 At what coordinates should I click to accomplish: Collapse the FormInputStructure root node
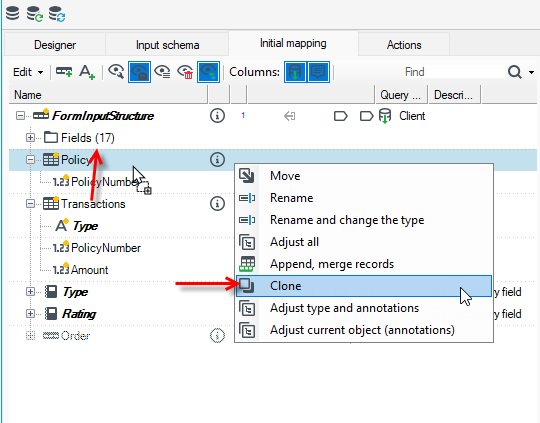20,115
